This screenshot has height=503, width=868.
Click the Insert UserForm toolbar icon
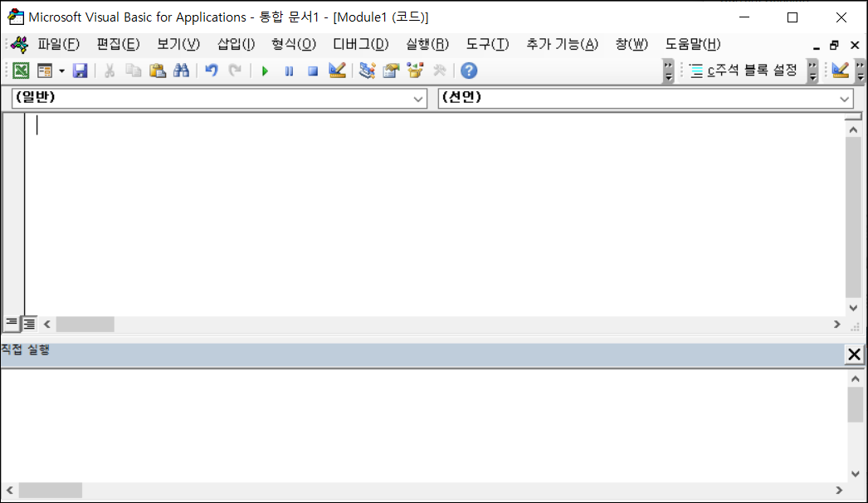click(x=44, y=71)
